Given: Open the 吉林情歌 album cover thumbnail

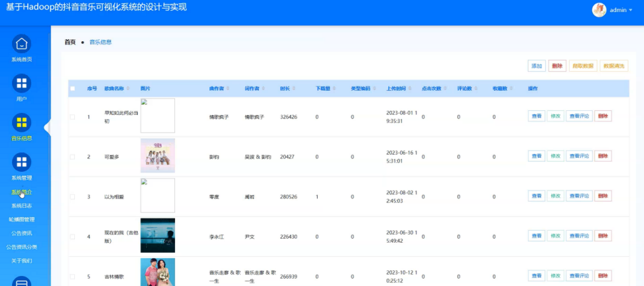Looking at the screenshot, I should coord(157,272).
